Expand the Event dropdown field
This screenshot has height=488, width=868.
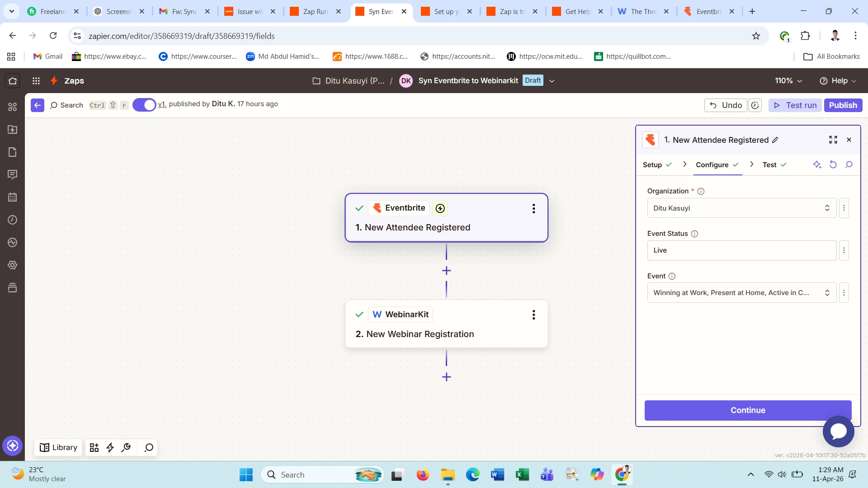(741, 293)
